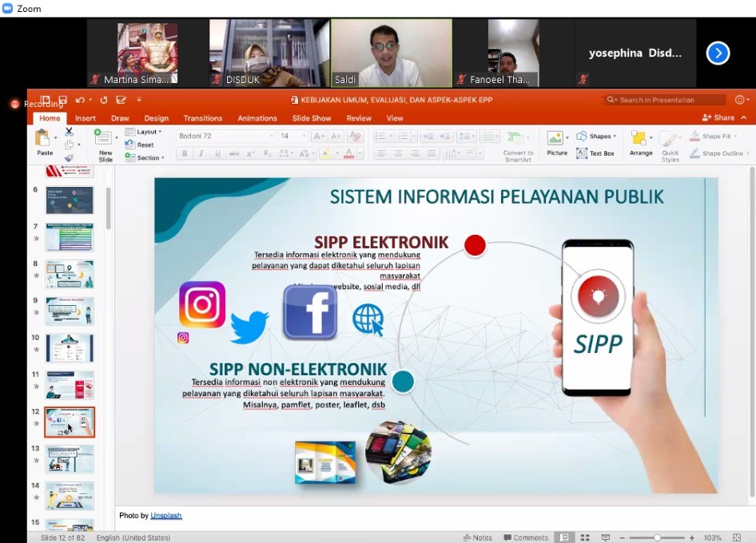
Task: Open the Unsplash link in notes
Action: tap(166, 516)
